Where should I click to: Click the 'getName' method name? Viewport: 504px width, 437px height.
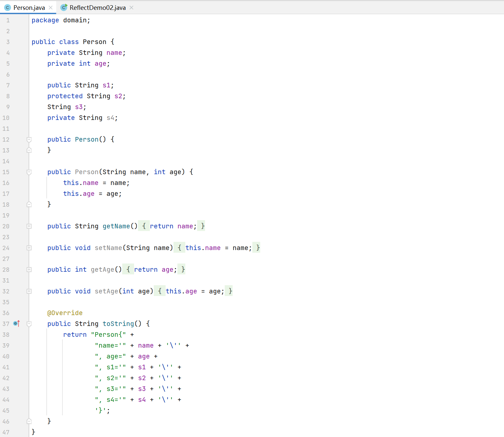click(x=116, y=226)
